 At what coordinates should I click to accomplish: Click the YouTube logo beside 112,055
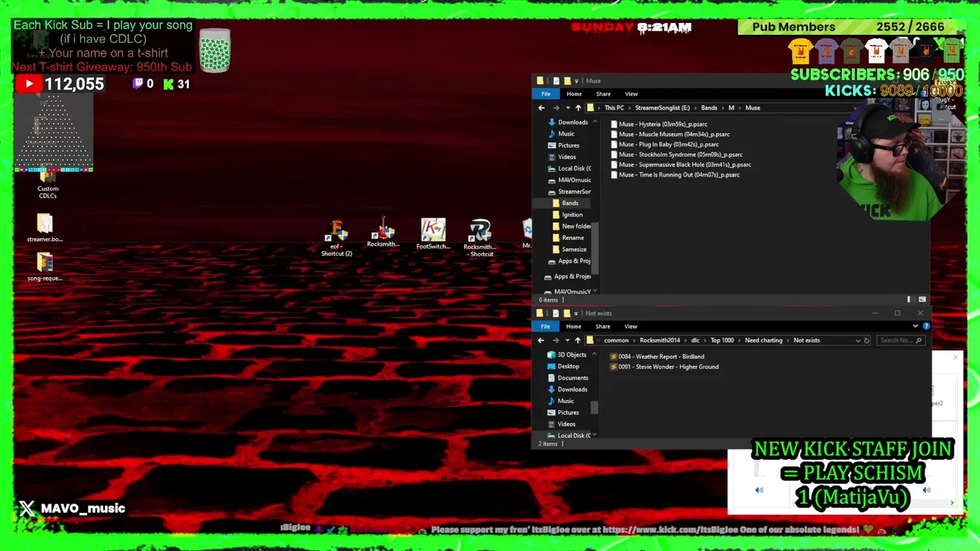(x=29, y=84)
